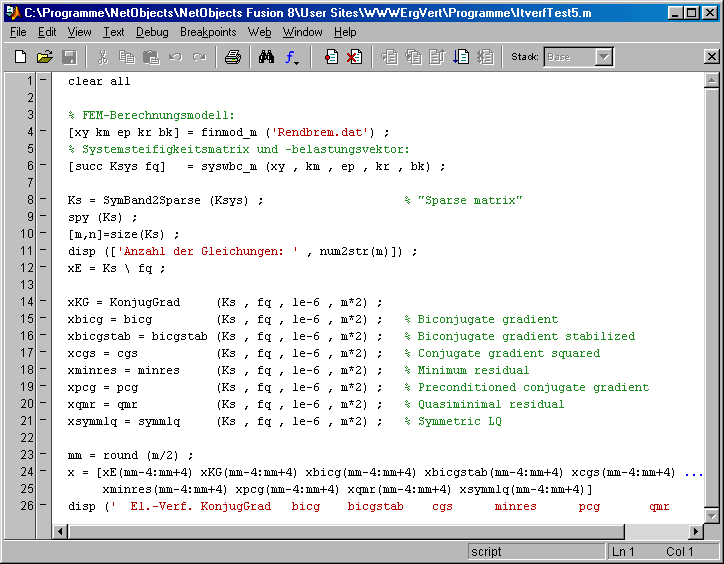Open a file with the folder icon

tap(45, 57)
